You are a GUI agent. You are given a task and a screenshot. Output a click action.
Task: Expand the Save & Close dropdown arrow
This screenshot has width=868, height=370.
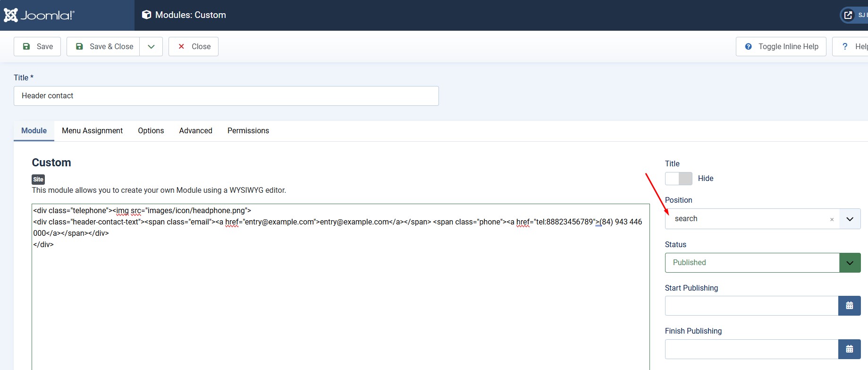[151, 46]
